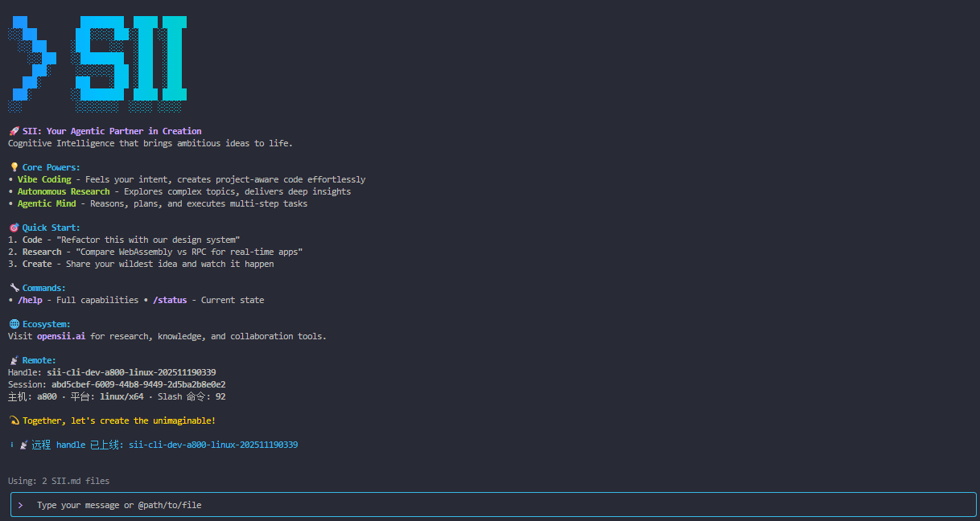Viewport: 980px width, 521px height.
Task: Click the online handle name in blue status line
Action: pyautogui.click(x=213, y=445)
